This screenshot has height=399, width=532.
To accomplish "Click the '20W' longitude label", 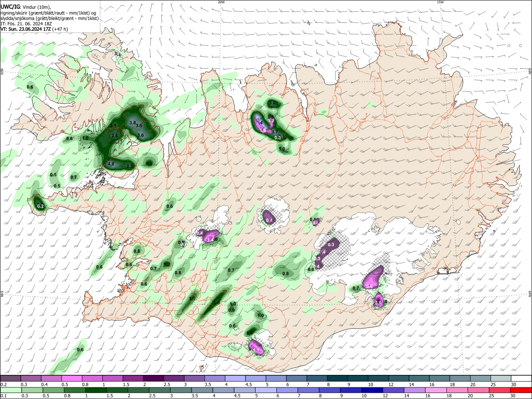I will tap(221, 2).
